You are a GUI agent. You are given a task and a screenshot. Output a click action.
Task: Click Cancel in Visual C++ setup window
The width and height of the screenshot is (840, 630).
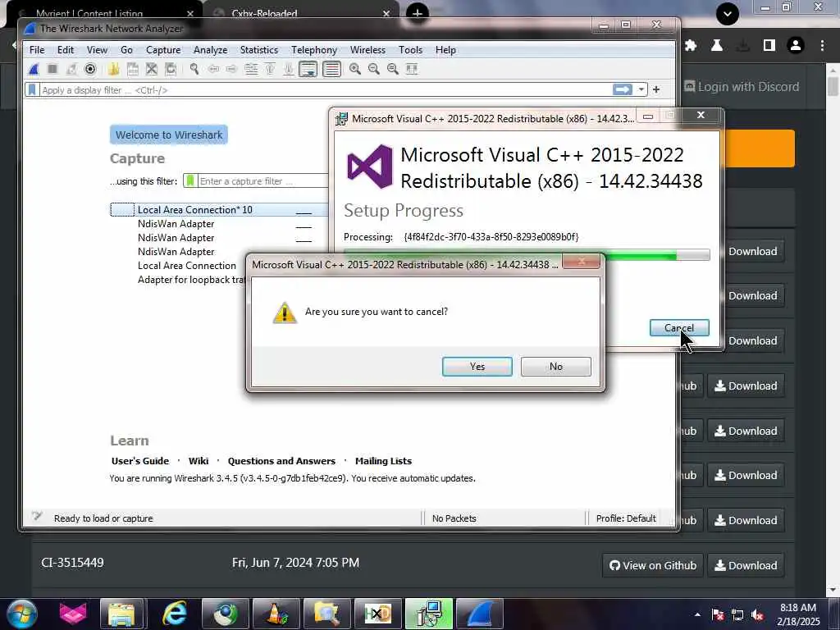[678, 328]
